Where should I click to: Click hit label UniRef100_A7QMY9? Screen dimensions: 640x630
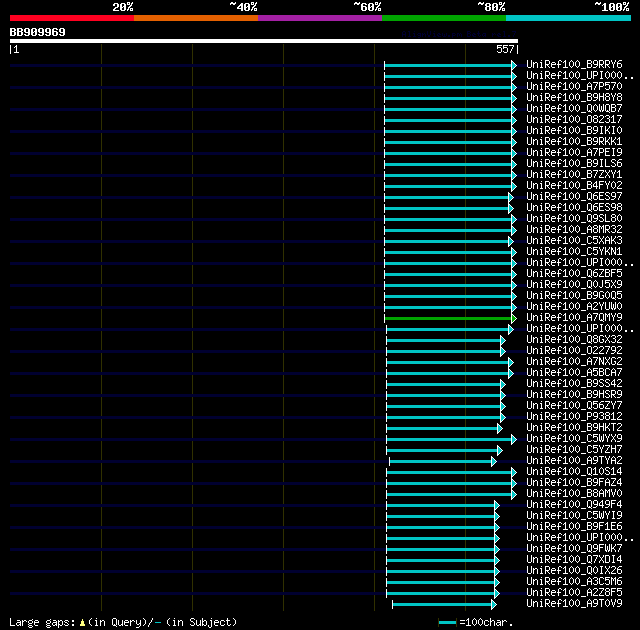coord(574,318)
